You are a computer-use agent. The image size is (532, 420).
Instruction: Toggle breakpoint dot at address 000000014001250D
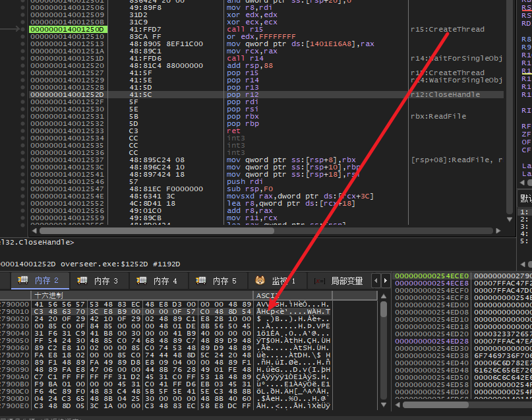point(22,29)
